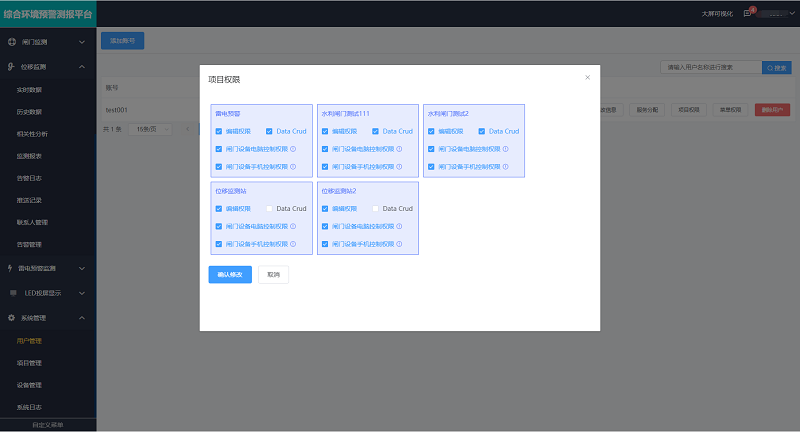
Task: Click the notification message icon in header
Action: pos(747,14)
